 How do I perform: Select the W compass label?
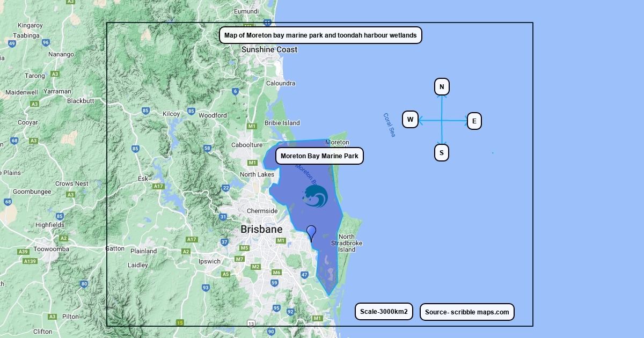410,120
